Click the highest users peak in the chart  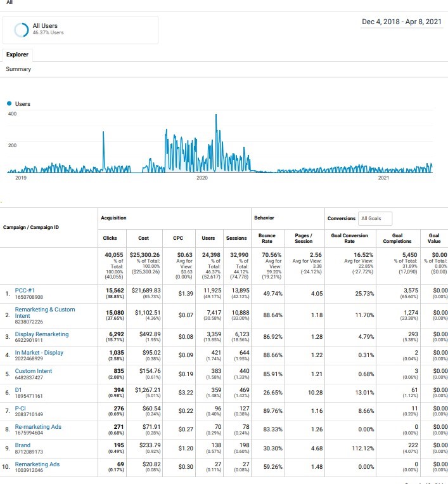216,115
